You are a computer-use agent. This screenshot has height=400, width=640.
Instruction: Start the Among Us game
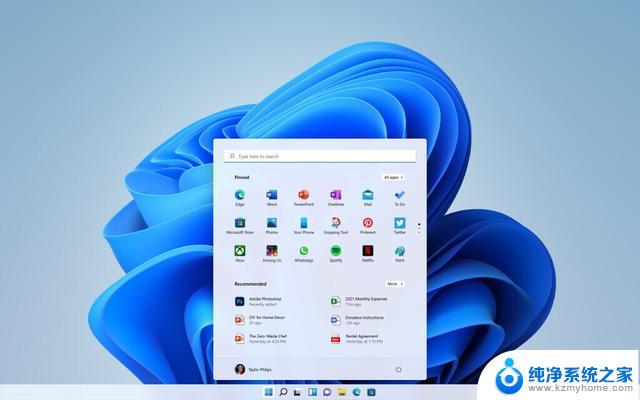point(272,251)
